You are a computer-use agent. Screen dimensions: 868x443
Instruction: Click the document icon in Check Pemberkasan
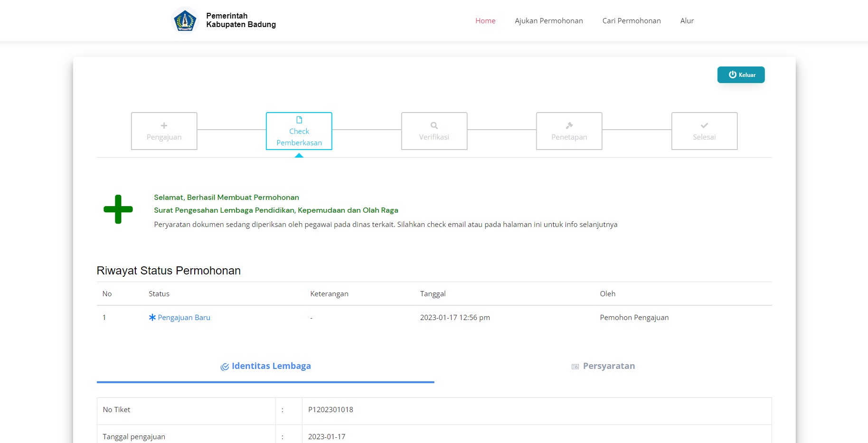tap(299, 120)
